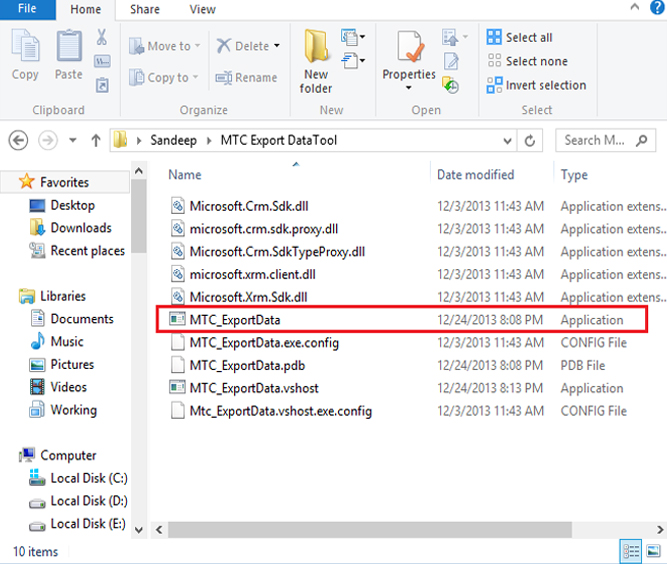Open Properties from the ribbon
The width and height of the screenshot is (667, 564).
pyautogui.click(x=408, y=60)
